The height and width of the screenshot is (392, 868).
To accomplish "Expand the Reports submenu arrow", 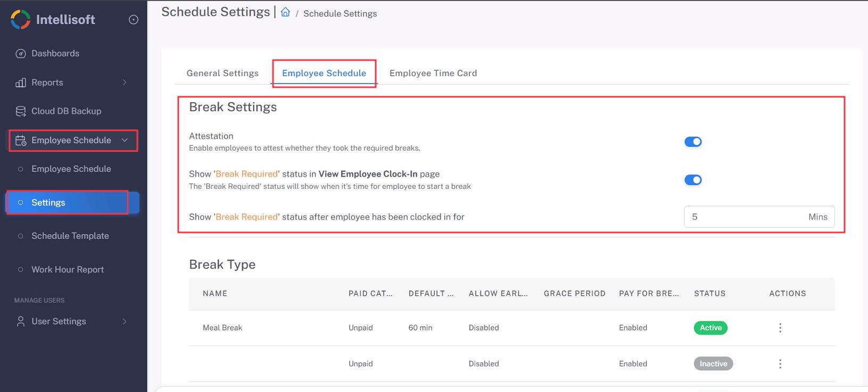I will tap(125, 82).
